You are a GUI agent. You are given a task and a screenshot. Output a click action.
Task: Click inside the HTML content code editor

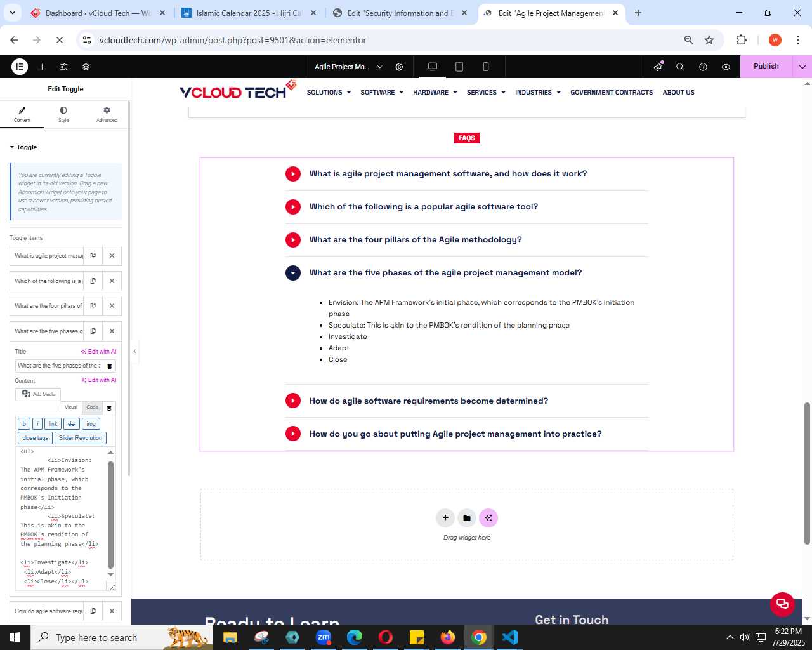(62, 517)
